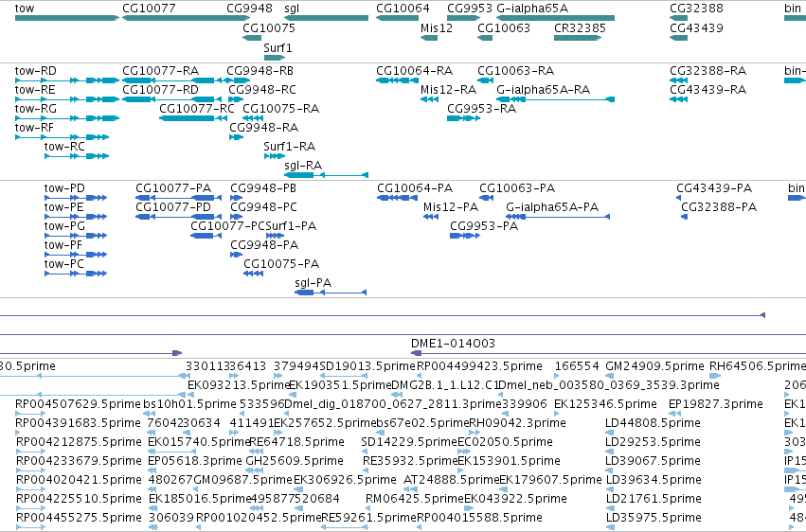The height and width of the screenshot is (532, 806).
Task: Select the CG10063 gene label
Action: pyautogui.click(x=504, y=27)
